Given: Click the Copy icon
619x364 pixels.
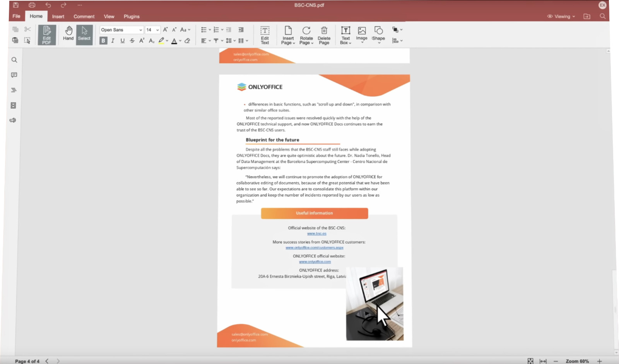Looking at the screenshot, I should (x=15, y=29).
